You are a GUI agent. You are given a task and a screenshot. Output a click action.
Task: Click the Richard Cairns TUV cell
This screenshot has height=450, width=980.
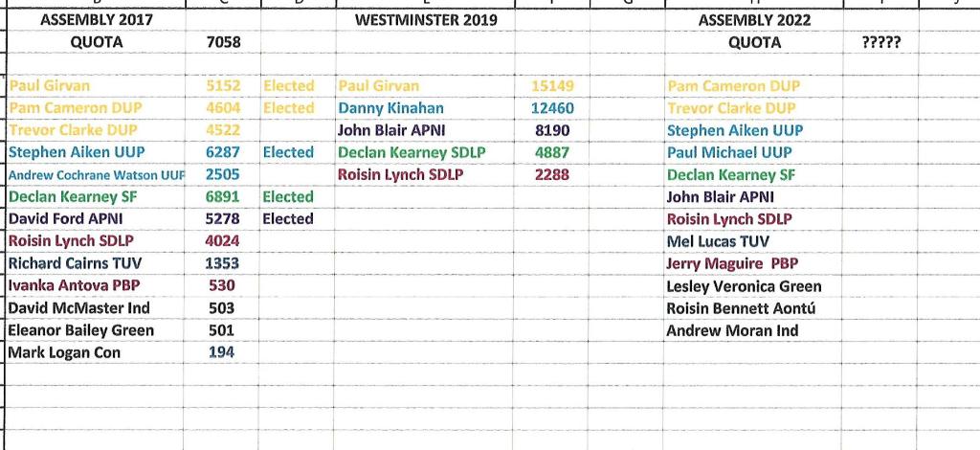point(73,262)
